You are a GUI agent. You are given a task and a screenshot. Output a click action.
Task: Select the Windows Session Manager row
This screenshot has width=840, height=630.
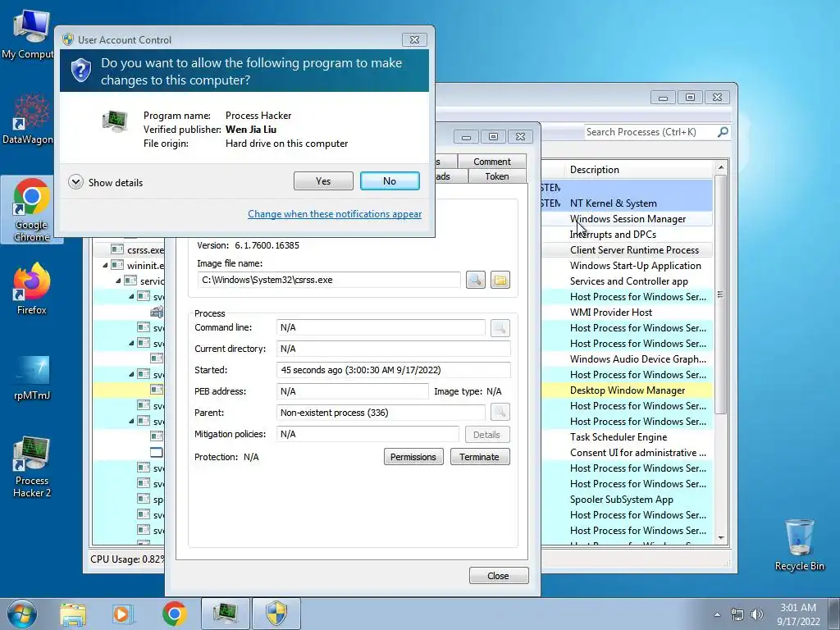pyautogui.click(x=628, y=218)
